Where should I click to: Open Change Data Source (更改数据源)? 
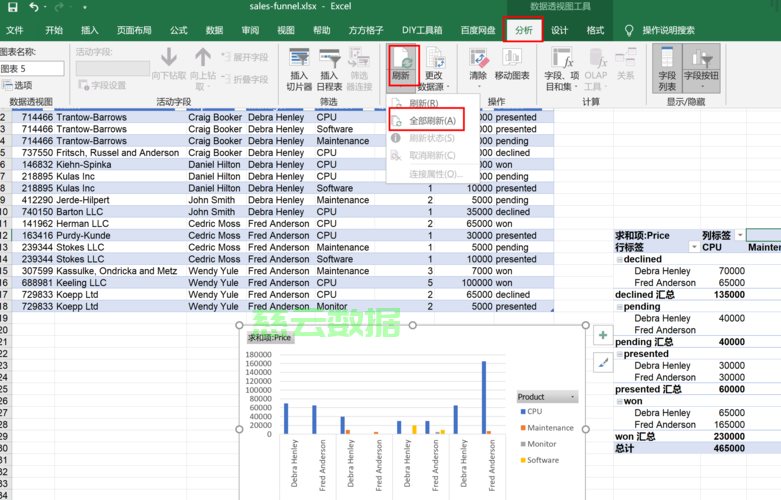[434, 69]
